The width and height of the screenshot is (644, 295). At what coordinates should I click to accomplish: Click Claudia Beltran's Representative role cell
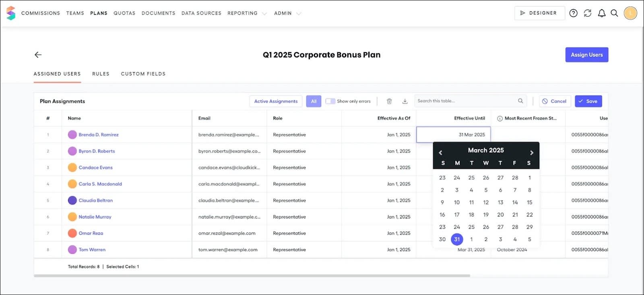[304, 200]
